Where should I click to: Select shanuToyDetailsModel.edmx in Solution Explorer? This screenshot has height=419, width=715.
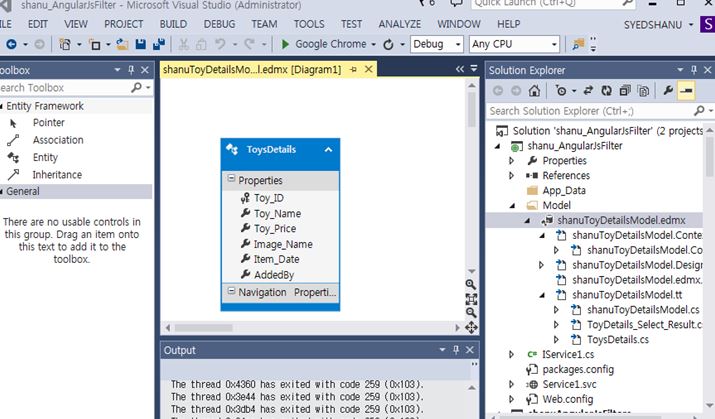(621, 221)
